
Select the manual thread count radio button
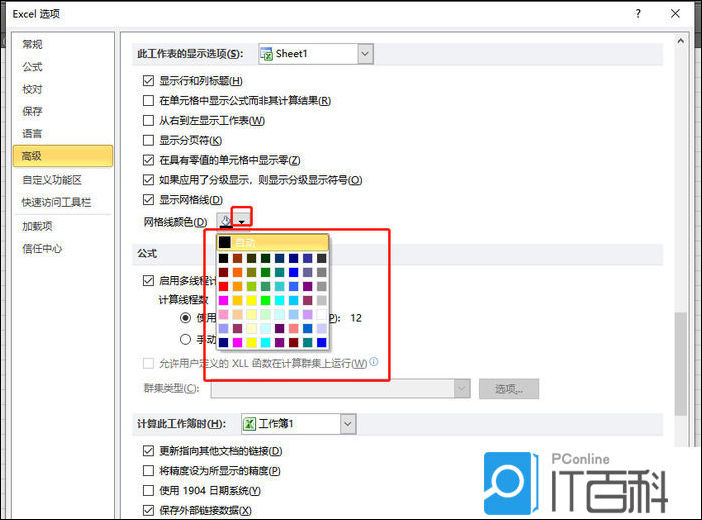(x=185, y=340)
